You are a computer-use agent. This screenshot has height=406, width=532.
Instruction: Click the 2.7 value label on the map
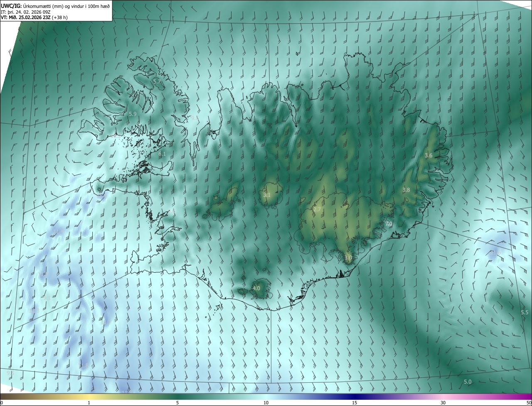[317, 210]
